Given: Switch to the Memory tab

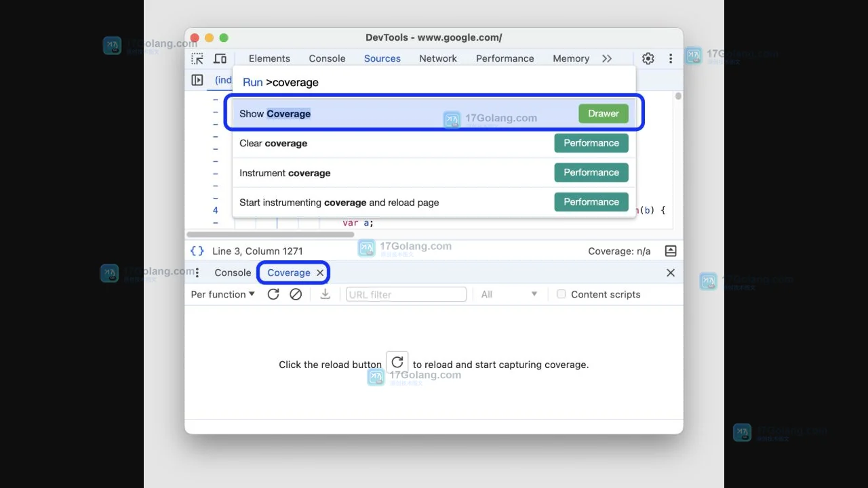Looking at the screenshot, I should pyautogui.click(x=571, y=58).
